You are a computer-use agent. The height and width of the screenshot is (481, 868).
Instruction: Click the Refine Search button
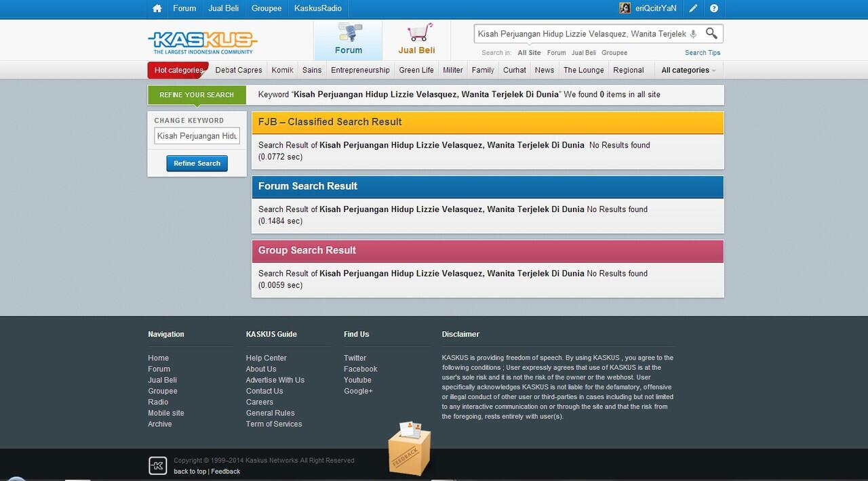(x=197, y=163)
